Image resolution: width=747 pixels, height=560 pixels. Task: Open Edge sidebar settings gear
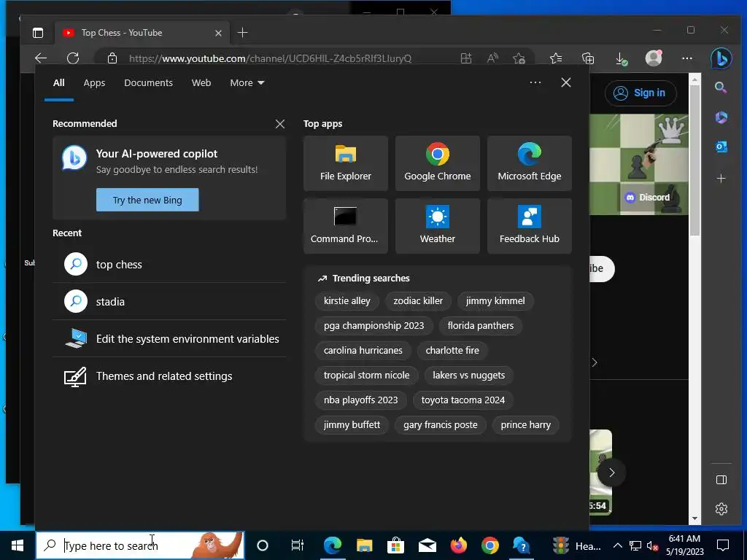pos(721,508)
